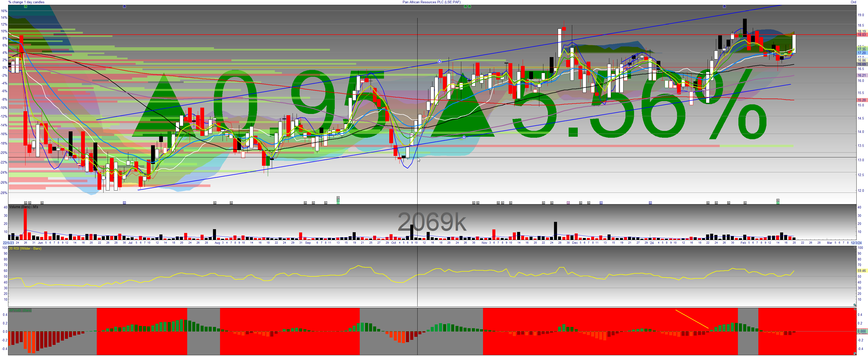868x356 pixels.
Task: Click the magnifier icon in the bottom histogram pane
Action: 855,353
